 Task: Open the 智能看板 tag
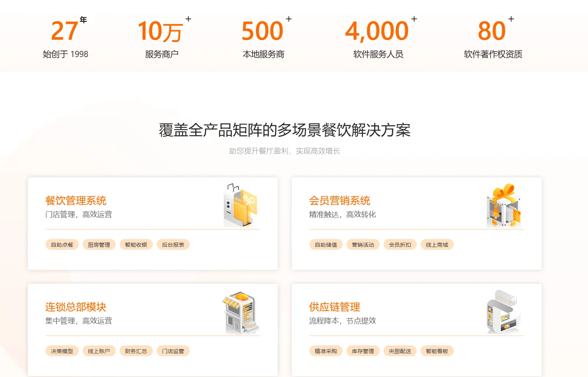tap(437, 351)
